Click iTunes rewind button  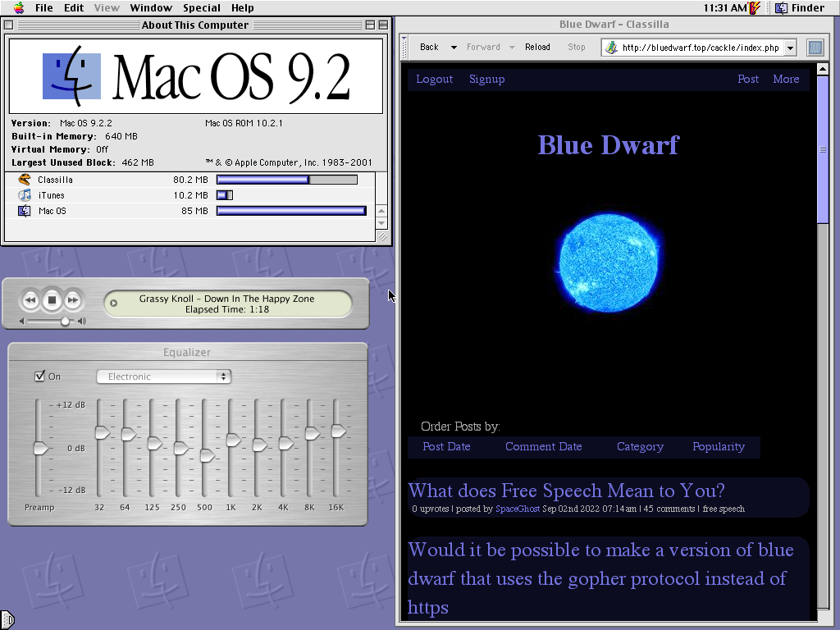tap(30, 300)
